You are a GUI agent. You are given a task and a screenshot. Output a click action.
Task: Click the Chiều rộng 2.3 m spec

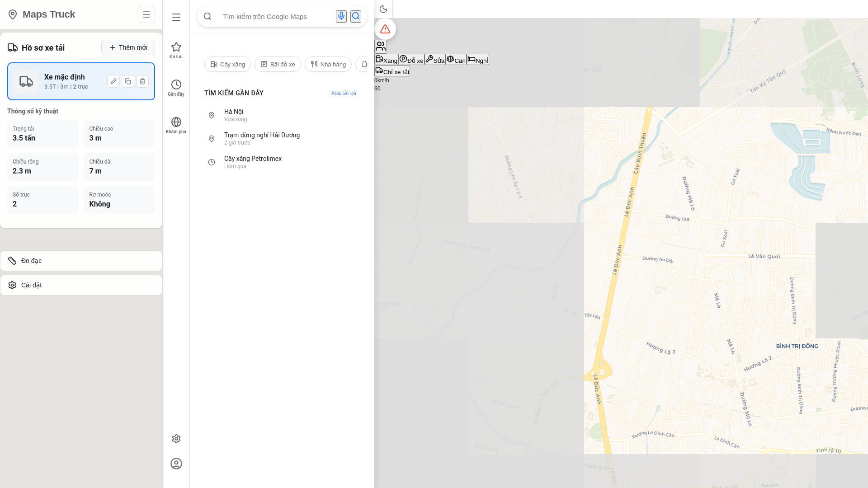pyautogui.click(x=43, y=167)
